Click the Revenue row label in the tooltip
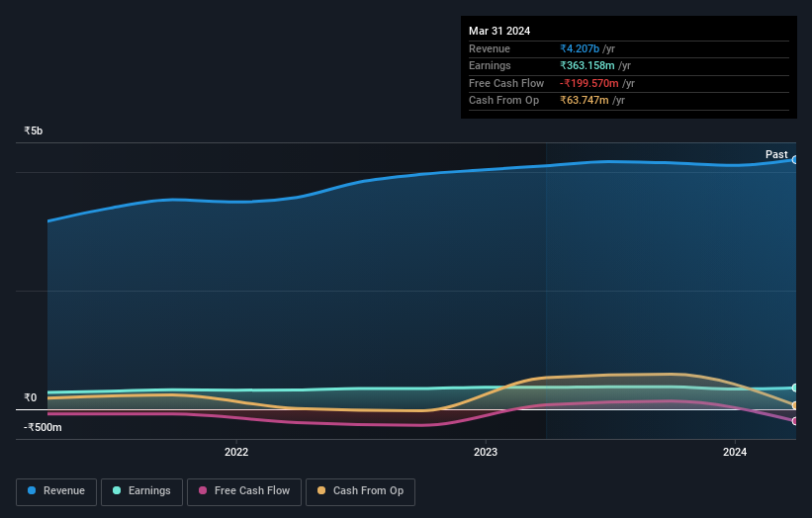The image size is (812, 518). [490, 48]
